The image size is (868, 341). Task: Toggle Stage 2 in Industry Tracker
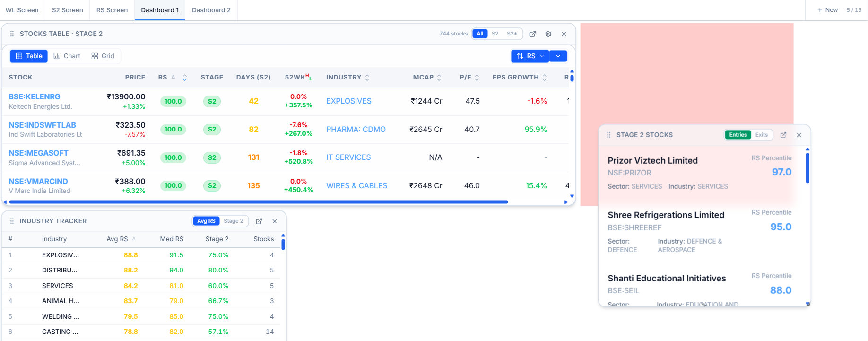(234, 221)
